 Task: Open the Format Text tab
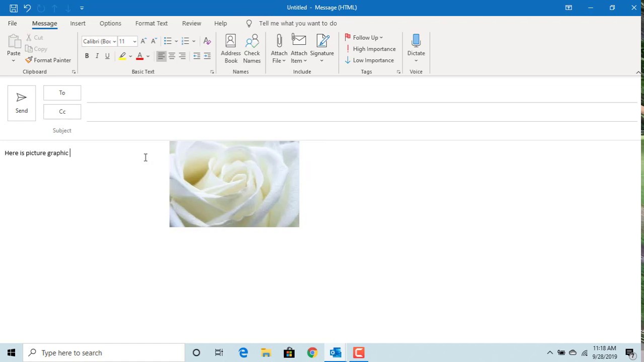(x=151, y=23)
